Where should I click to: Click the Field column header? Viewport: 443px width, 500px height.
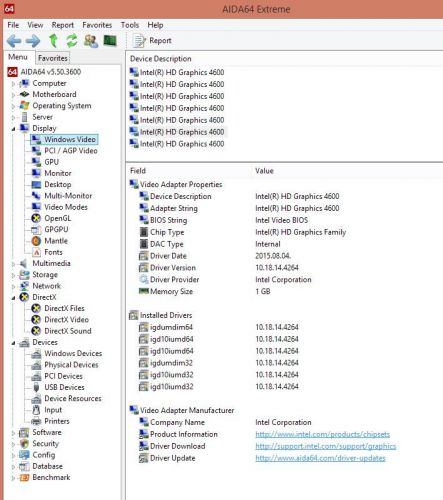coord(138,171)
